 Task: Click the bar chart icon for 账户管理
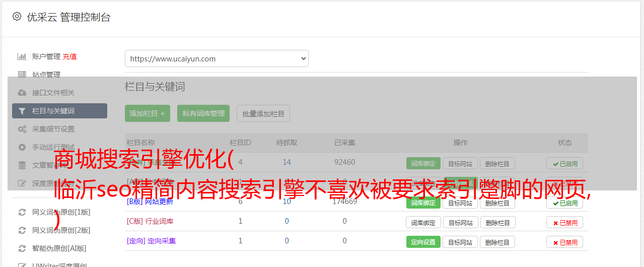click(22, 56)
